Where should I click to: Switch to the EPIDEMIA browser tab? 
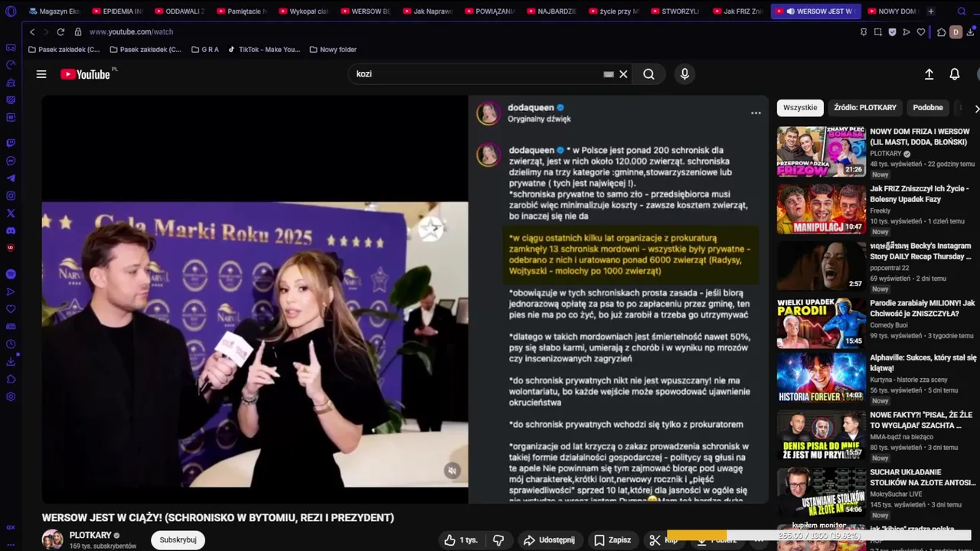tap(116, 11)
